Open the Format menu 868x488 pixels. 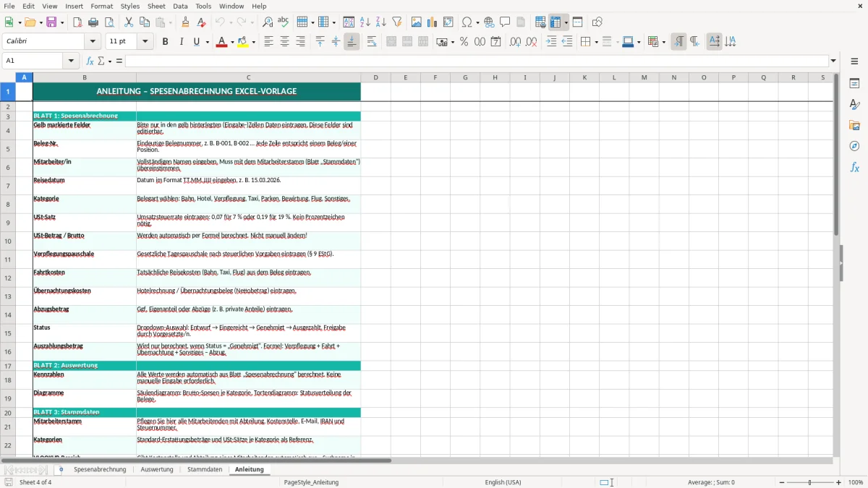coord(101,6)
